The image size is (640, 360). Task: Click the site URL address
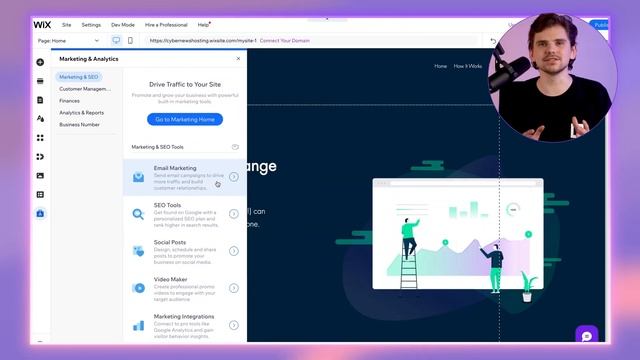(203, 41)
